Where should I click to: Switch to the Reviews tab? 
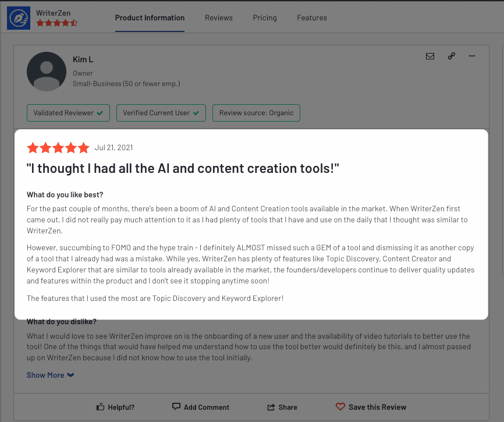[x=219, y=17]
